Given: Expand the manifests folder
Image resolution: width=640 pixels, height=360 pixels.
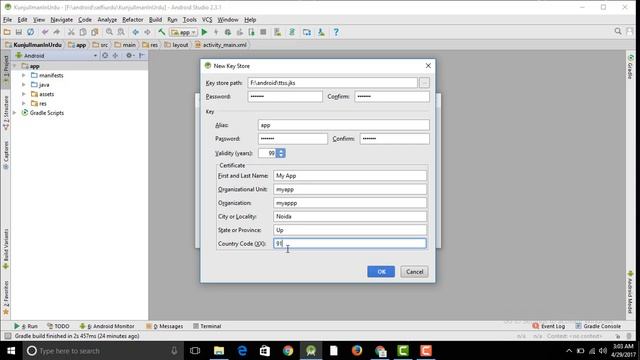Looking at the screenshot, I should pos(24,76).
